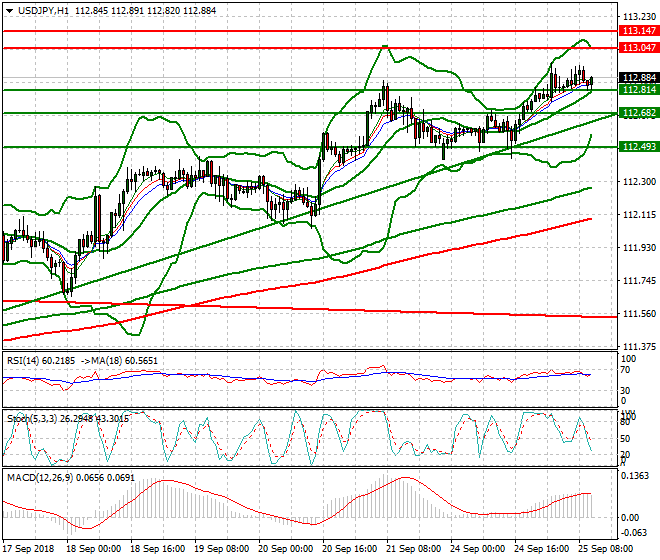Select the 20 Sep 16:00 time label
The width and height of the screenshot is (660, 560).
coord(349,549)
